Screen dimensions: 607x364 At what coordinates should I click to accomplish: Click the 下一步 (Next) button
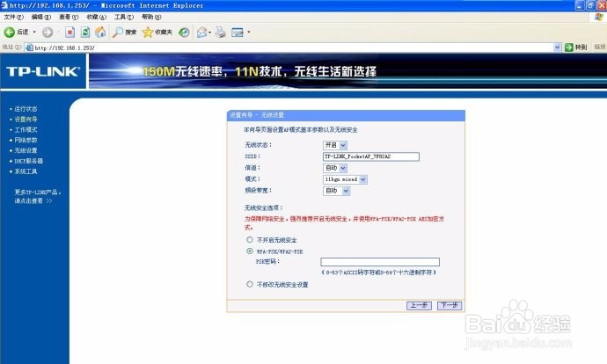click(x=450, y=305)
